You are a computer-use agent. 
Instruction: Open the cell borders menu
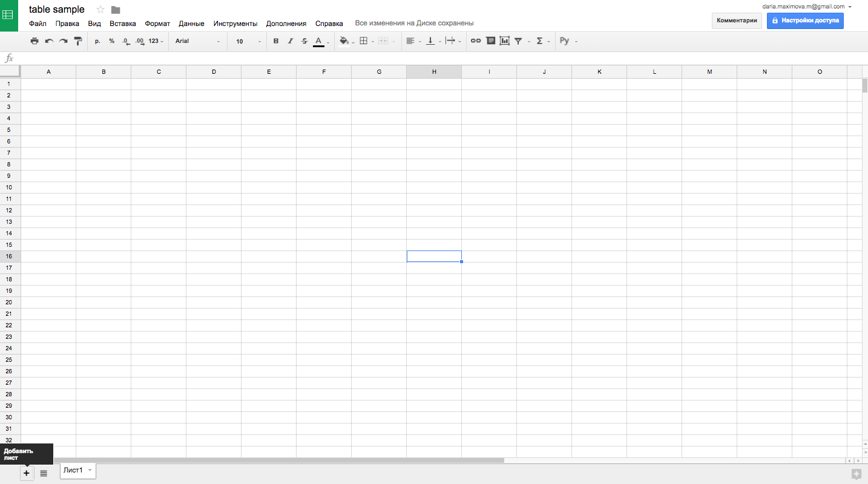[366, 41]
